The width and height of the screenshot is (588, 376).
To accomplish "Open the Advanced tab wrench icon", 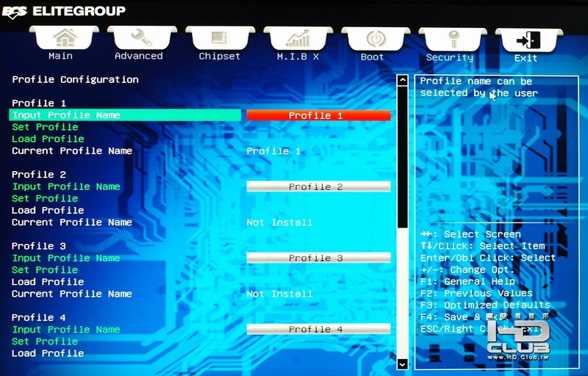I will point(142,38).
